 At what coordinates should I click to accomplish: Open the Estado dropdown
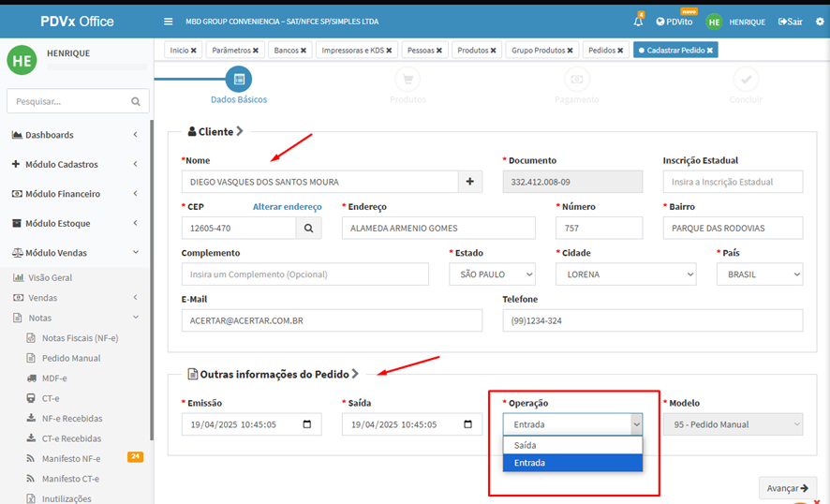[x=492, y=274]
